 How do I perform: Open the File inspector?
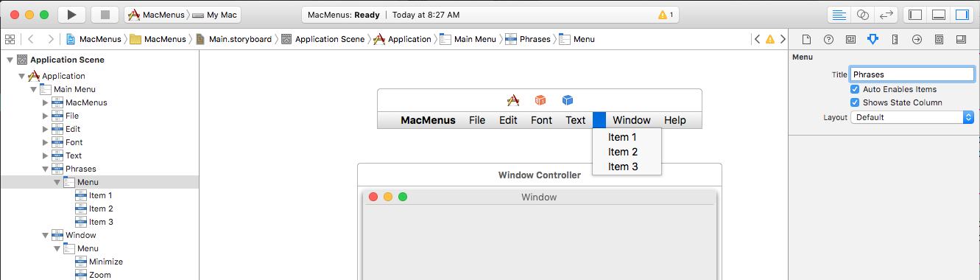806,39
